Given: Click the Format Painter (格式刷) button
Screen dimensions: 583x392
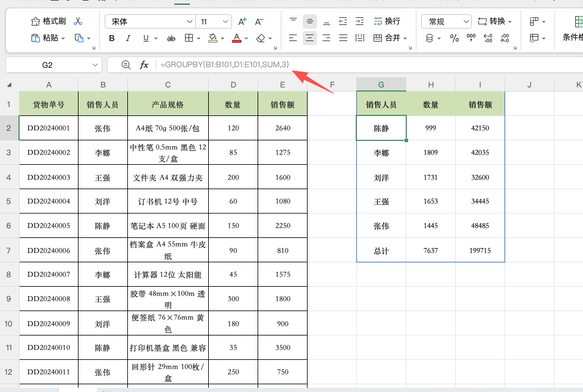Looking at the screenshot, I should pyautogui.click(x=48, y=21).
